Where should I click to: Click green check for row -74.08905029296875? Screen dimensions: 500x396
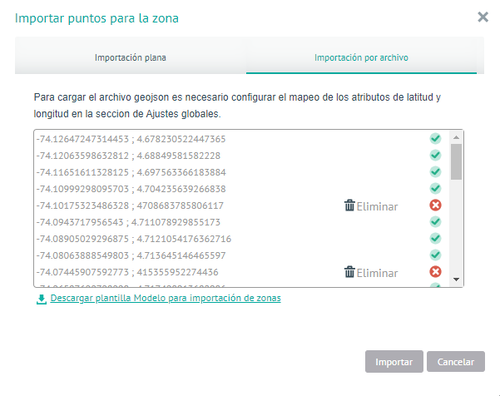click(x=435, y=238)
